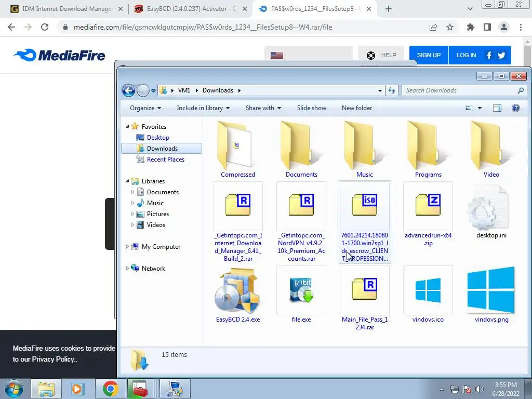The image size is (532, 399).
Task: Collapse the Libraries tree section
Action: [128, 181]
